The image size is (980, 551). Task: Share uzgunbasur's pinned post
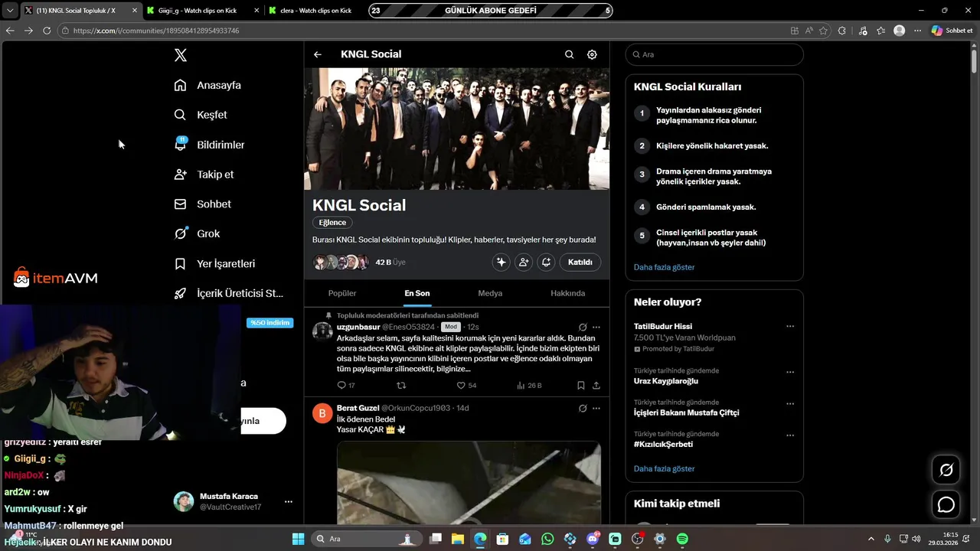[596, 386]
